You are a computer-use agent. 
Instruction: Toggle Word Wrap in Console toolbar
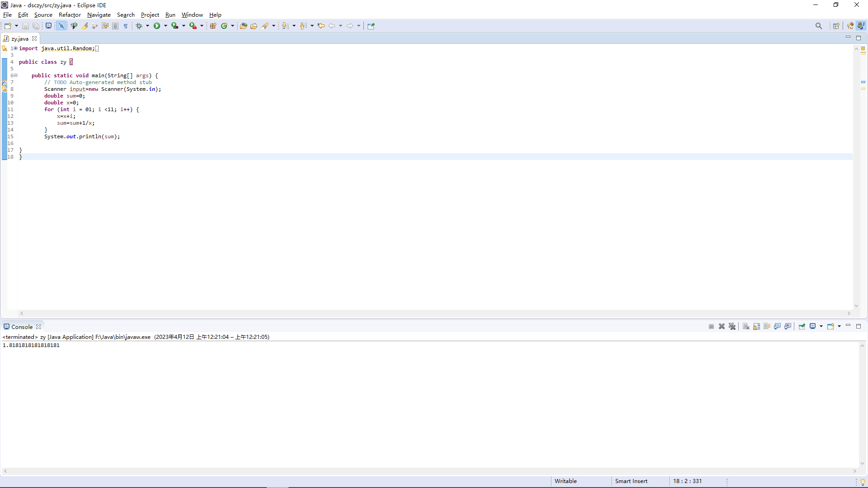(x=767, y=327)
